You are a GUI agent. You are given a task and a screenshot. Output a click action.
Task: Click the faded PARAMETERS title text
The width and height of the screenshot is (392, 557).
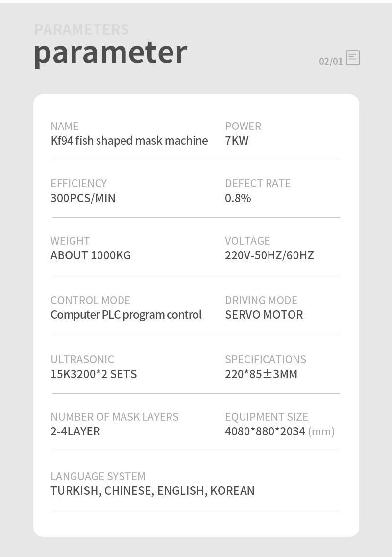(x=82, y=29)
